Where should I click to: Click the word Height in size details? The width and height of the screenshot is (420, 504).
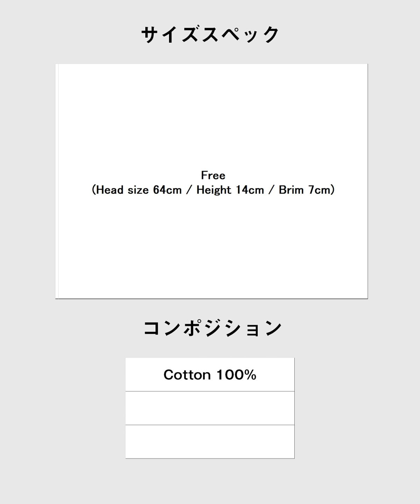pos(214,190)
